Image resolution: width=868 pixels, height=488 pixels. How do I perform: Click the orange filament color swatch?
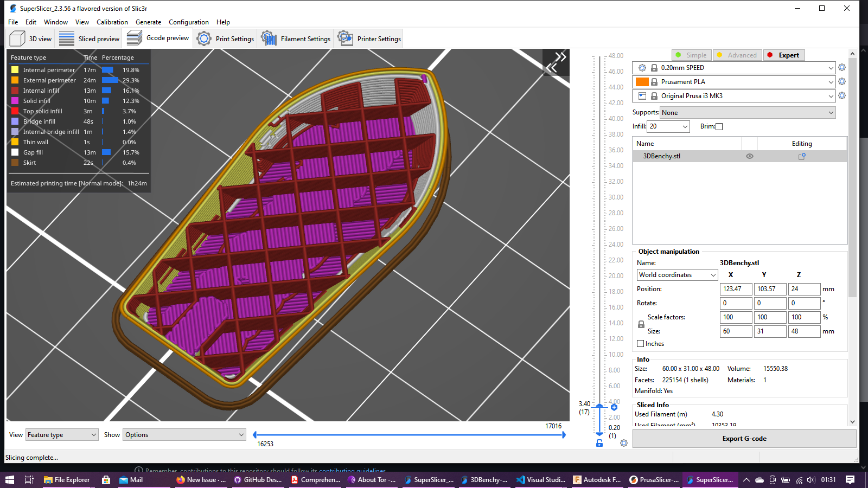click(642, 82)
